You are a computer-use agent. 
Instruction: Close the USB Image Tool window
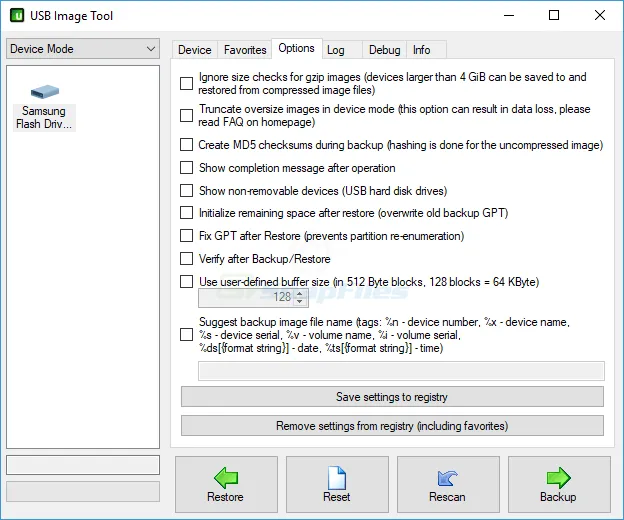[599, 16]
